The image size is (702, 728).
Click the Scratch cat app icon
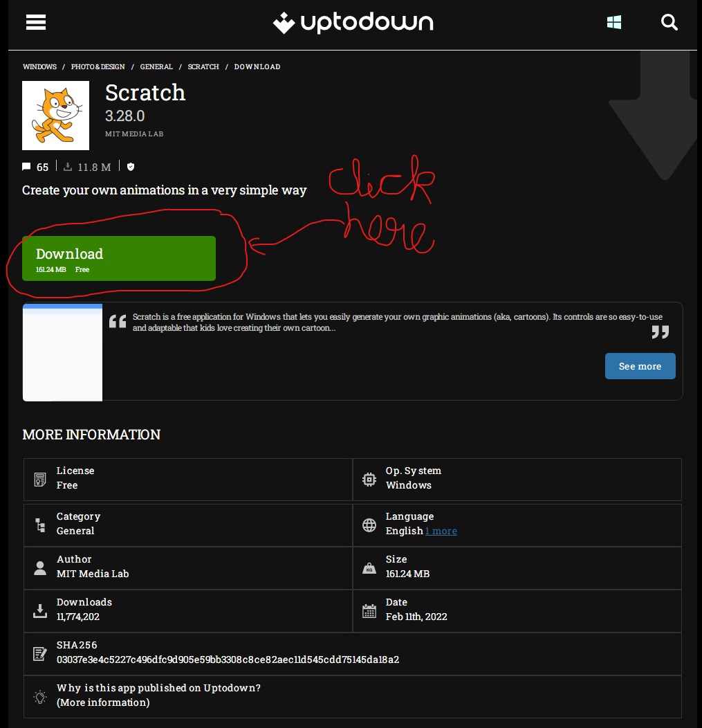(x=56, y=115)
